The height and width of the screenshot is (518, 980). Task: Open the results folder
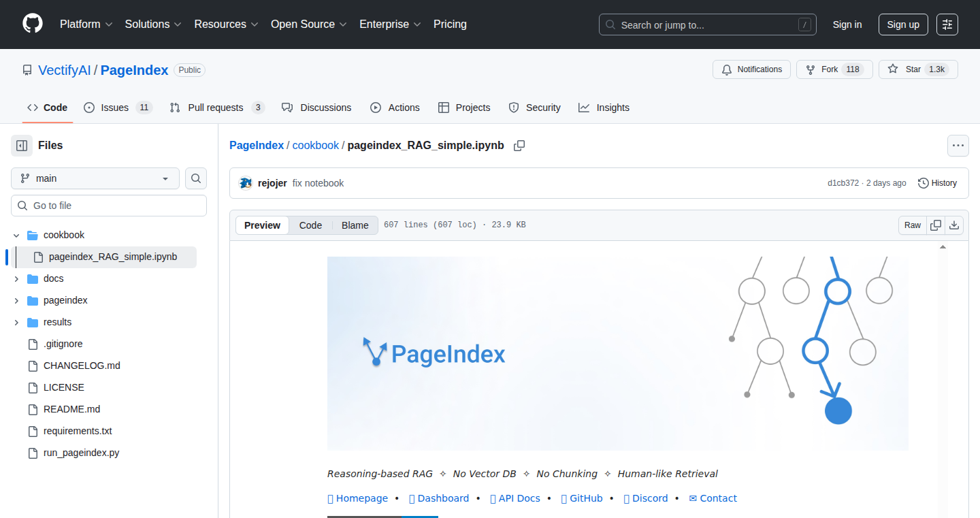tap(57, 322)
